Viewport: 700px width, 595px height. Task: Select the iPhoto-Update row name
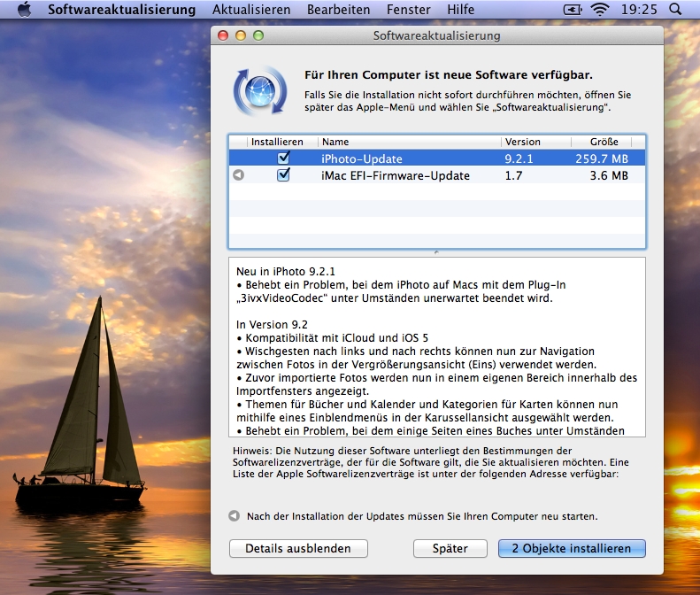click(x=362, y=158)
